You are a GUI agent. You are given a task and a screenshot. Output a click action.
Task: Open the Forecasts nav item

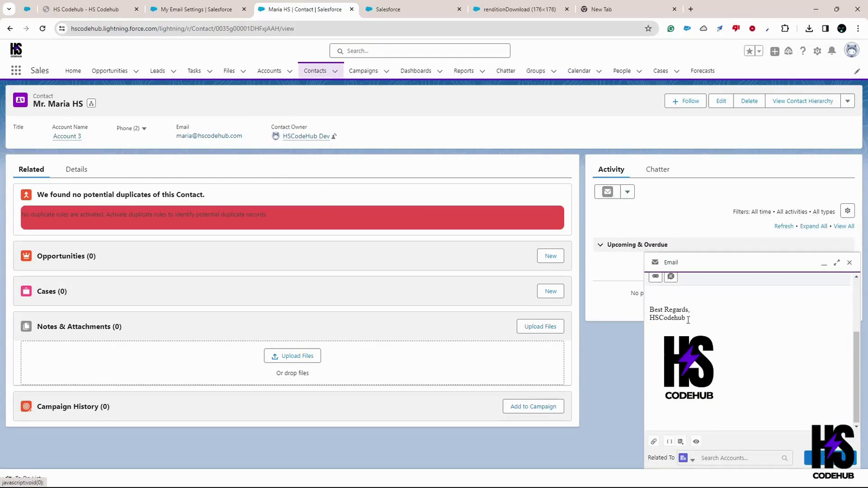tap(703, 71)
